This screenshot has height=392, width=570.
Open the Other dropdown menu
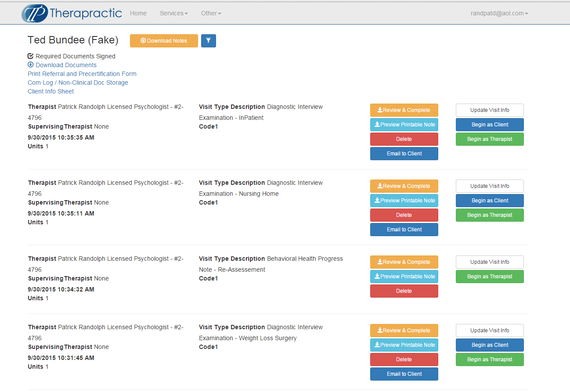point(211,13)
